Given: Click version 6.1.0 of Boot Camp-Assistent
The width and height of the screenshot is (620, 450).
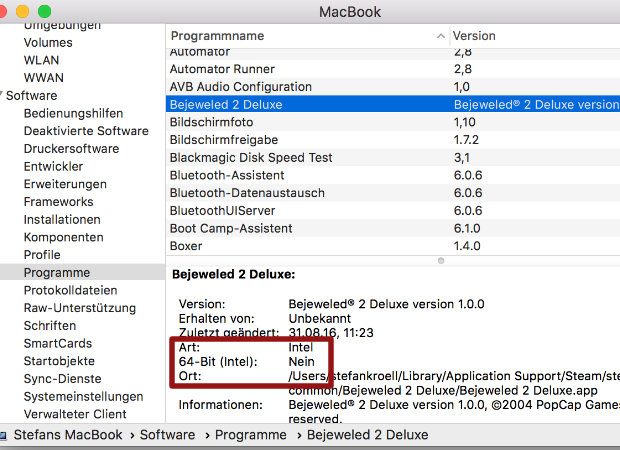Looking at the screenshot, I should 467,228.
